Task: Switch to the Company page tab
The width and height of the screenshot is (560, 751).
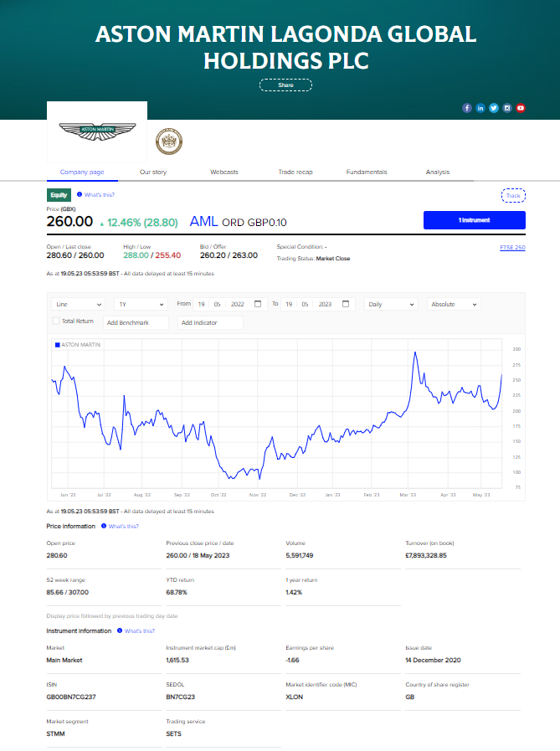Action: (x=82, y=172)
